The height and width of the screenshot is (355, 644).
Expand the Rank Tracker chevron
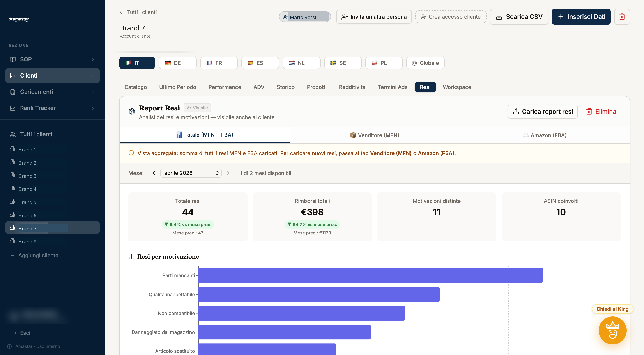click(93, 108)
